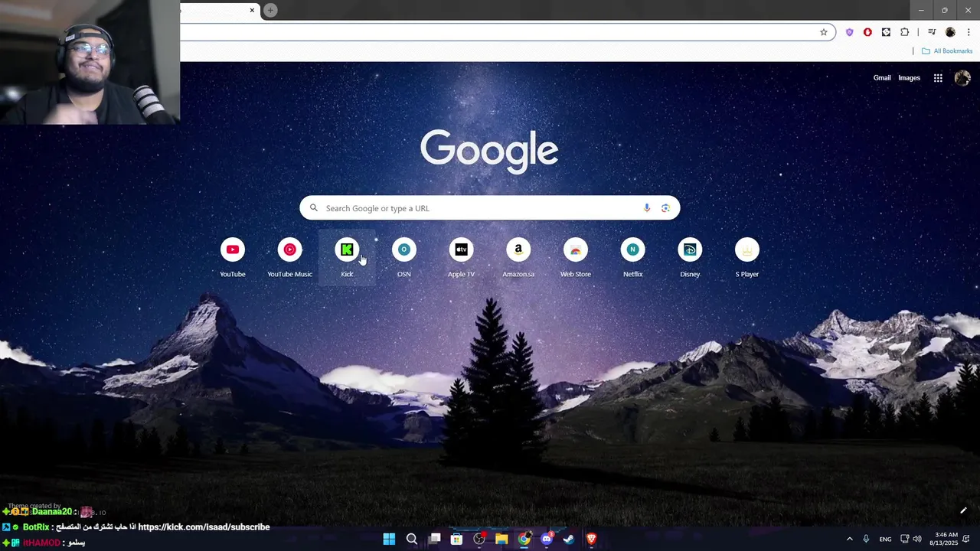Open the OSN shortcut tile
Image resolution: width=980 pixels, height=551 pixels.
point(404,258)
